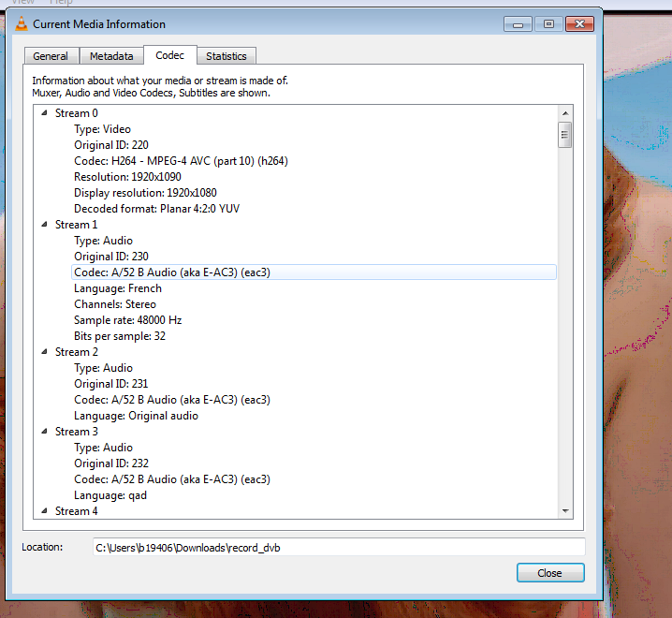Click the Location path field
This screenshot has height=618, width=672.
[x=339, y=548]
